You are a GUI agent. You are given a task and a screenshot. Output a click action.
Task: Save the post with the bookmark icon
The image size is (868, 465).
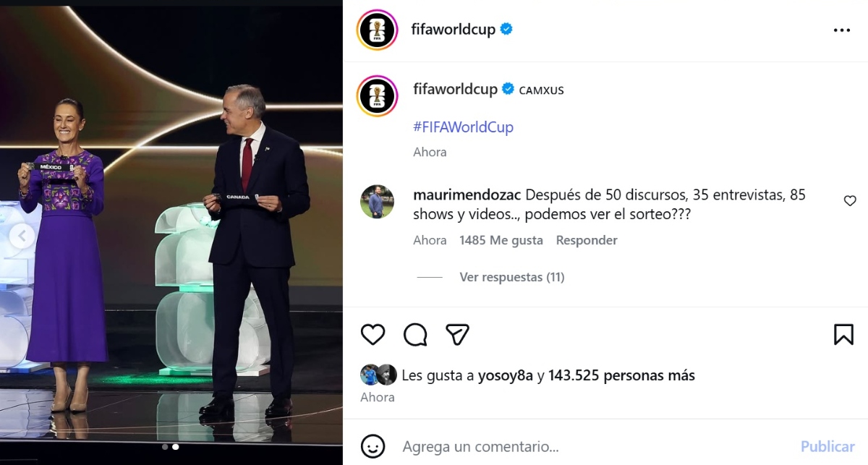coord(843,334)
